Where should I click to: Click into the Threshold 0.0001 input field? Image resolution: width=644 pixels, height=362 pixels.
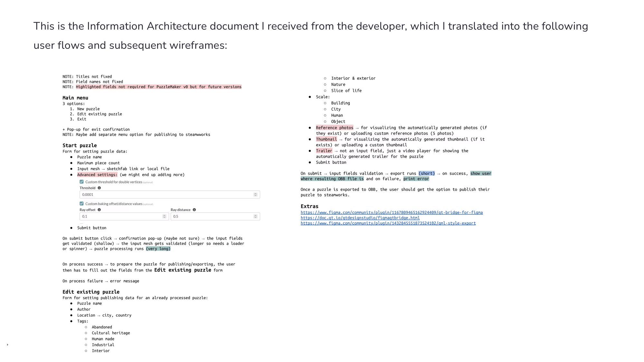(x=161, y=195)
